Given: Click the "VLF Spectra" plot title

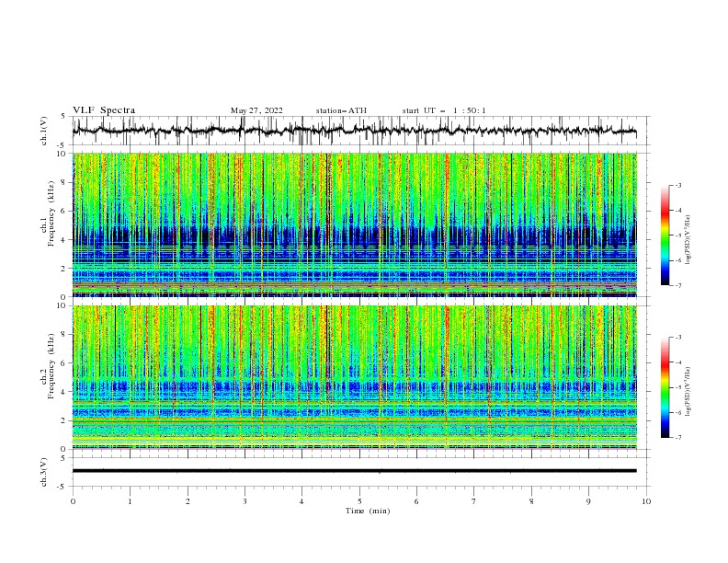Looking at the screenshot, I should pyautogui.click(x=104, y=110).
